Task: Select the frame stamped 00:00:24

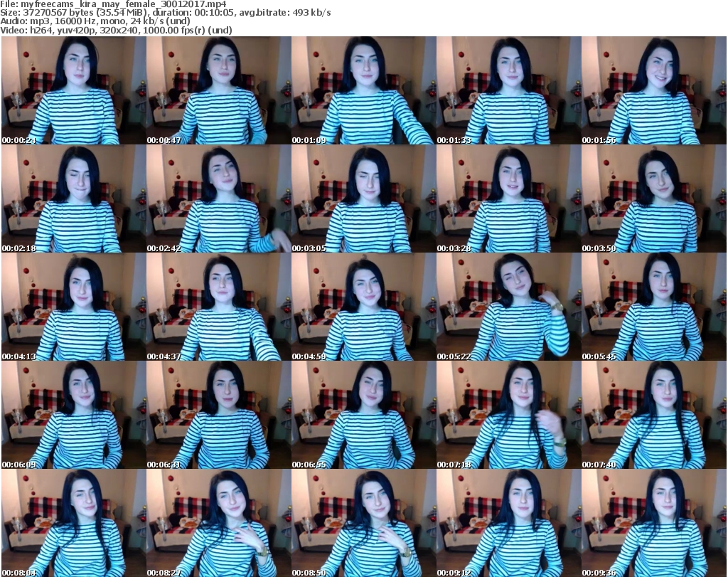Action: coord(74,90)
